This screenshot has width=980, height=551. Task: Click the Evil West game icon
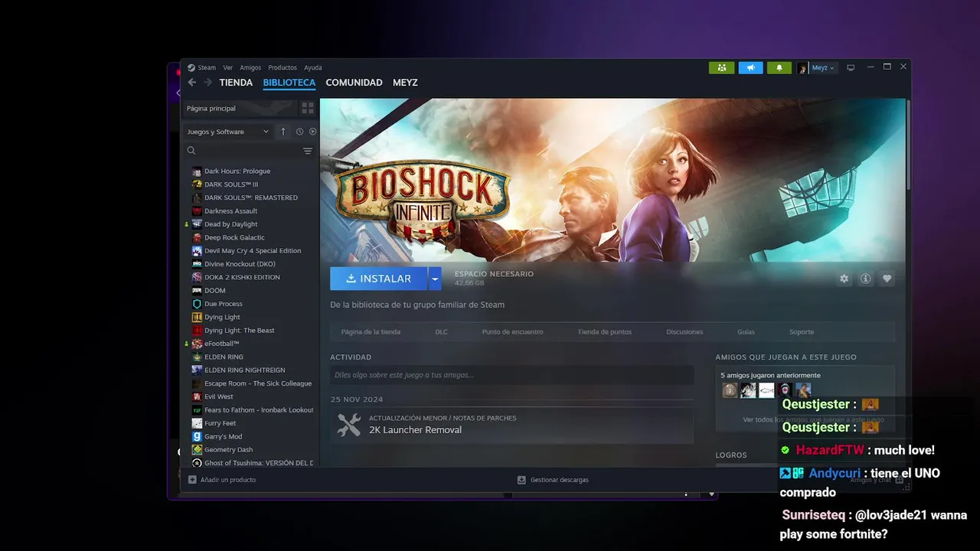197,396
